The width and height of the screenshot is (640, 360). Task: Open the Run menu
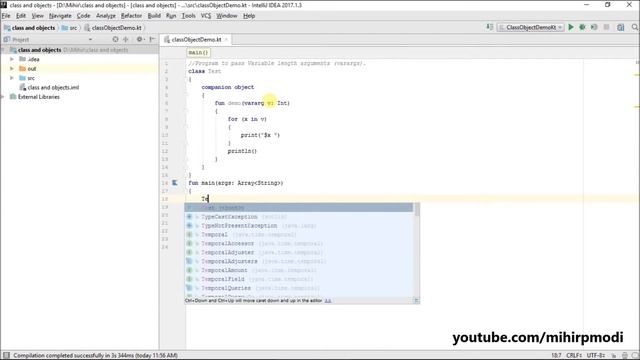tap(171, 16)
